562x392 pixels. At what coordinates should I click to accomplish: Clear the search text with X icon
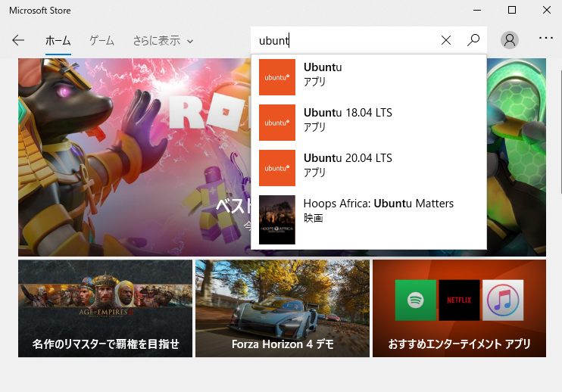pos(446,40)
